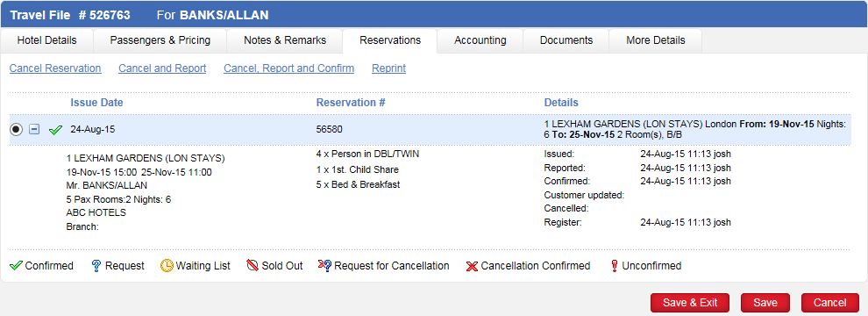The height and width of the screenshot is (316, 868).
Task: Click the Waiting List clock icon
Action: tap(167, 266)
